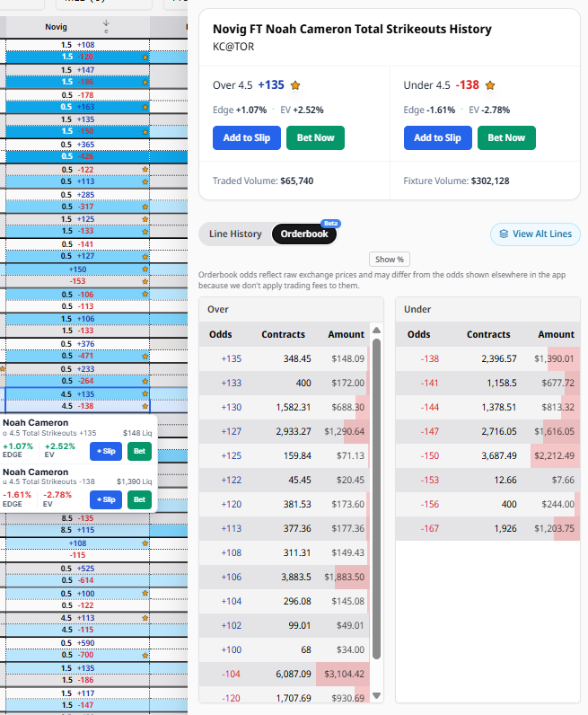Screen dimensions: 588x715
Task: Click star on the 0.5 -264 row
Action: click(x=145, y=381)
